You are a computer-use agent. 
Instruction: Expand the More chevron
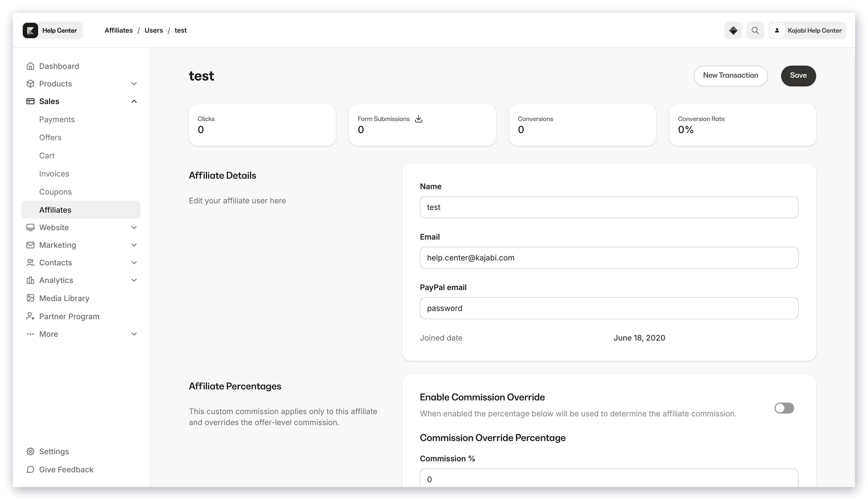pyautogui.click(x=134, y=334)
